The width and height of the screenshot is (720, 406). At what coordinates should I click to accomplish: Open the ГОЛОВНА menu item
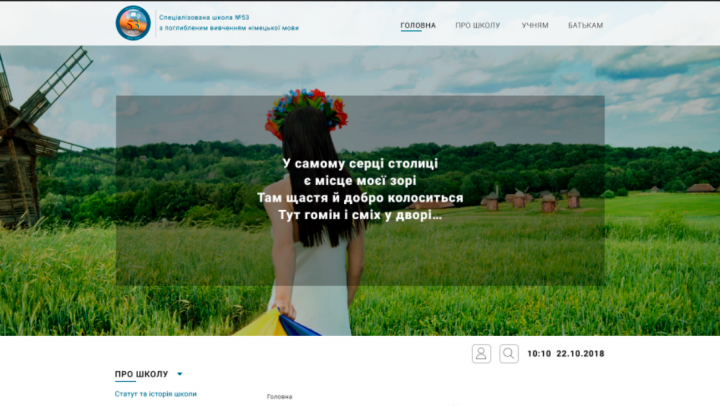(418, 25)
